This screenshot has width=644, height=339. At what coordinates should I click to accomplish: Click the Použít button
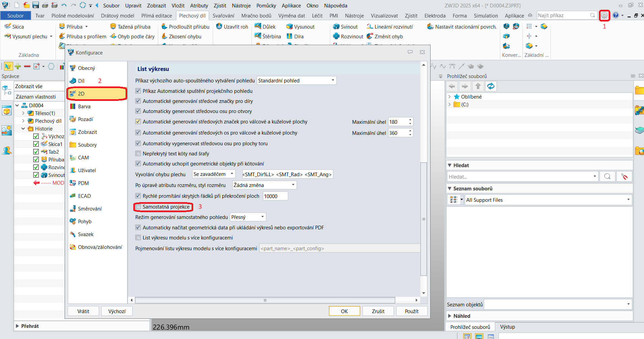pyautogui.click(x=412, y=311)
